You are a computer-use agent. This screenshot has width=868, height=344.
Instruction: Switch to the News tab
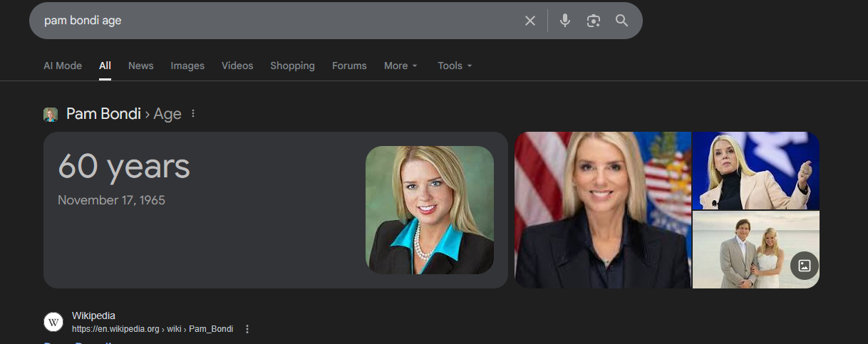tap(141, 66)
